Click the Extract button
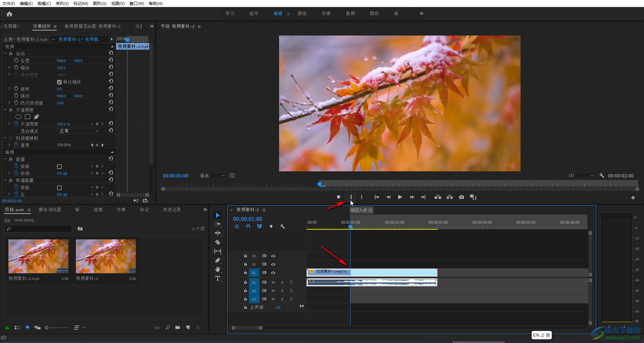The height and width of the screenshot is (343, 644). tap(450, 197)
